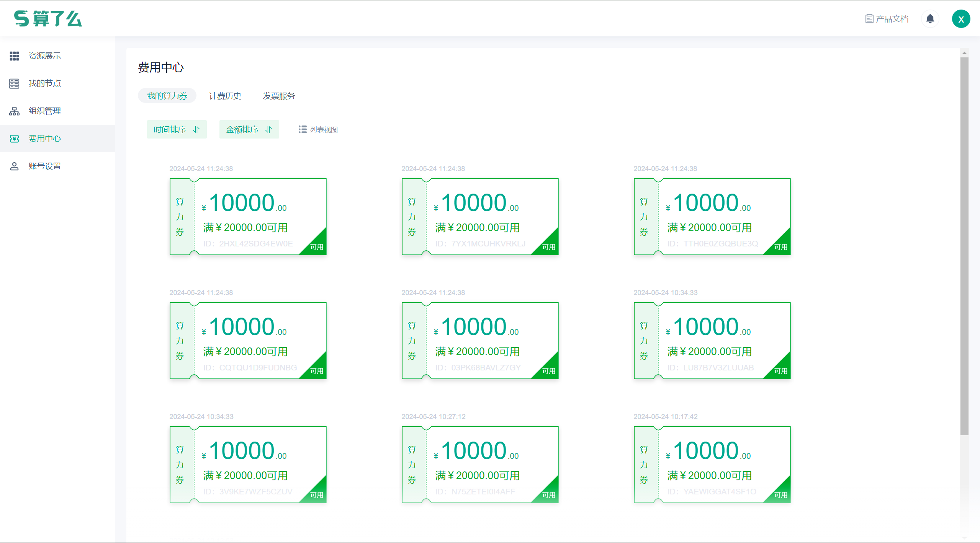Click the 组织管理 hierarchy icon
Screen dimensions: 980x543
14,111
